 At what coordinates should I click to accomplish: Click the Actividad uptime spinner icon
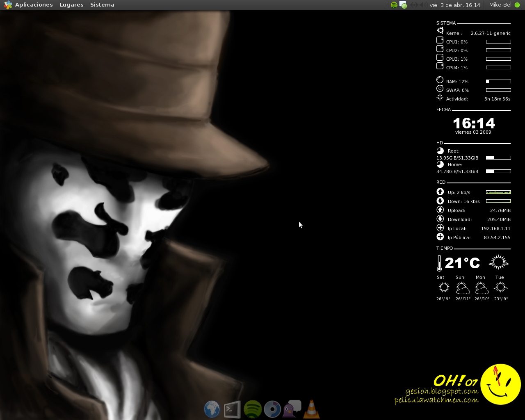tap(440, 97)
